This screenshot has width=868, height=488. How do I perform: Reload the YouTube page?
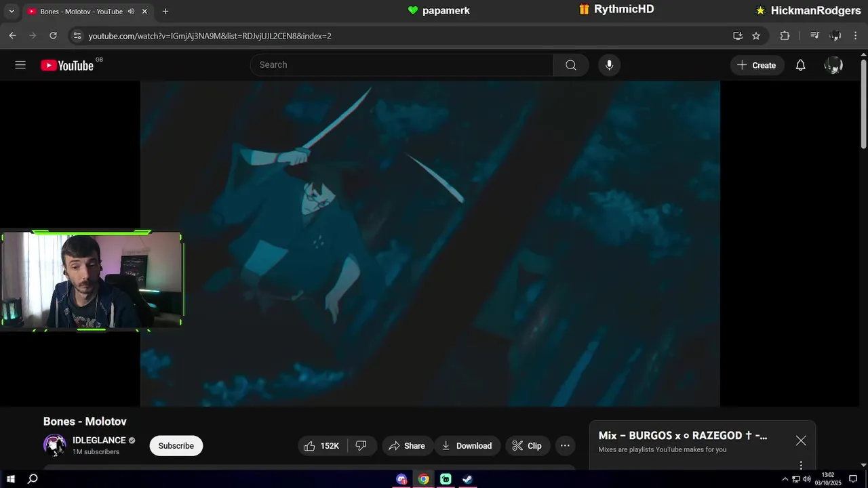[53, 35]
